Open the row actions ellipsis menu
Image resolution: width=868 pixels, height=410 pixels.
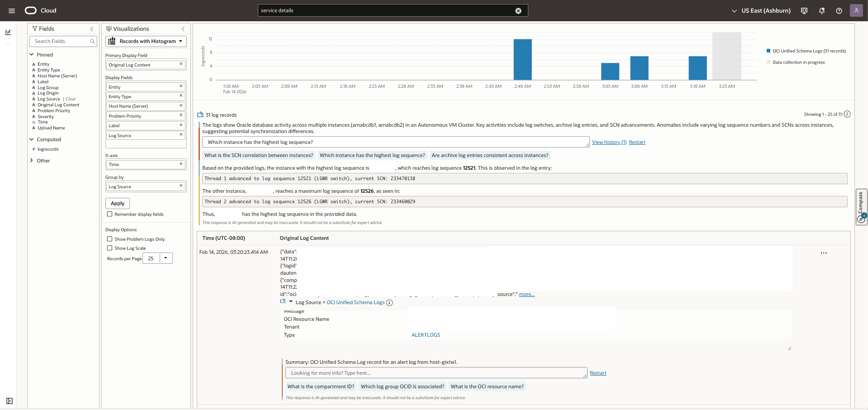point(824,253)
